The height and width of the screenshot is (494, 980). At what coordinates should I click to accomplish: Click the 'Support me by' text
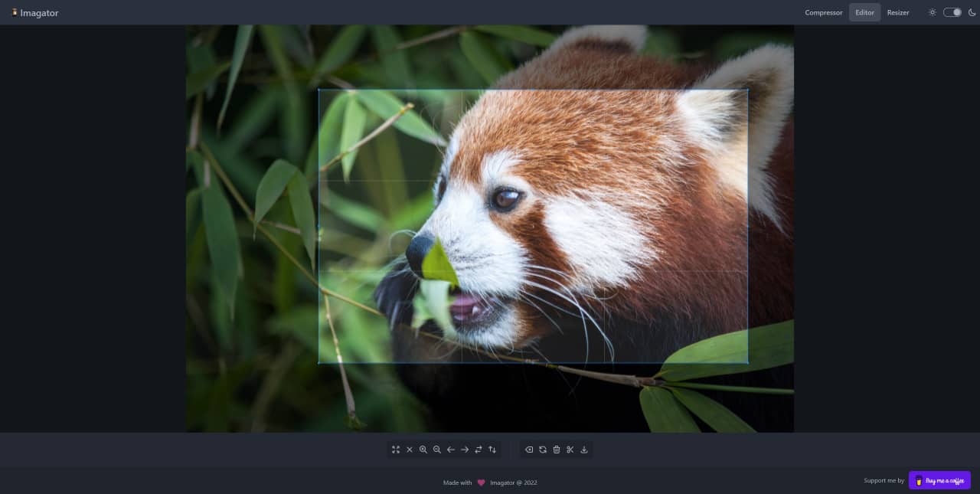(x=884, y=480)
